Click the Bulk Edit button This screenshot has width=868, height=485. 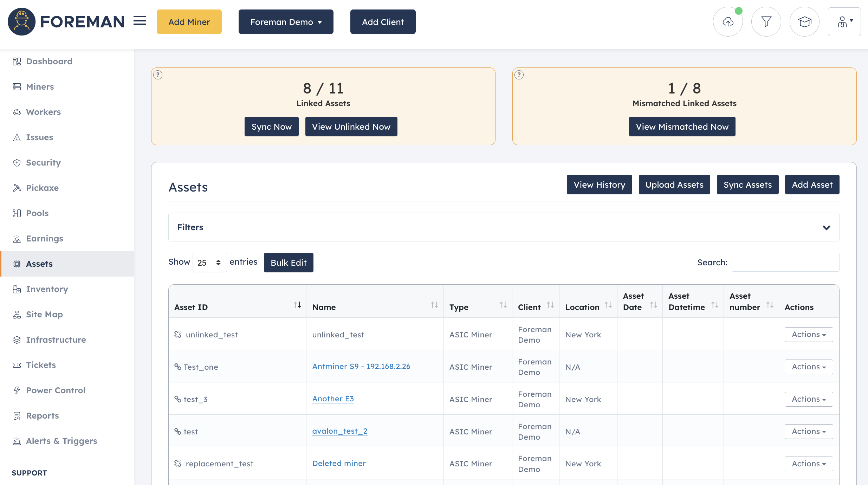[289, 263]
